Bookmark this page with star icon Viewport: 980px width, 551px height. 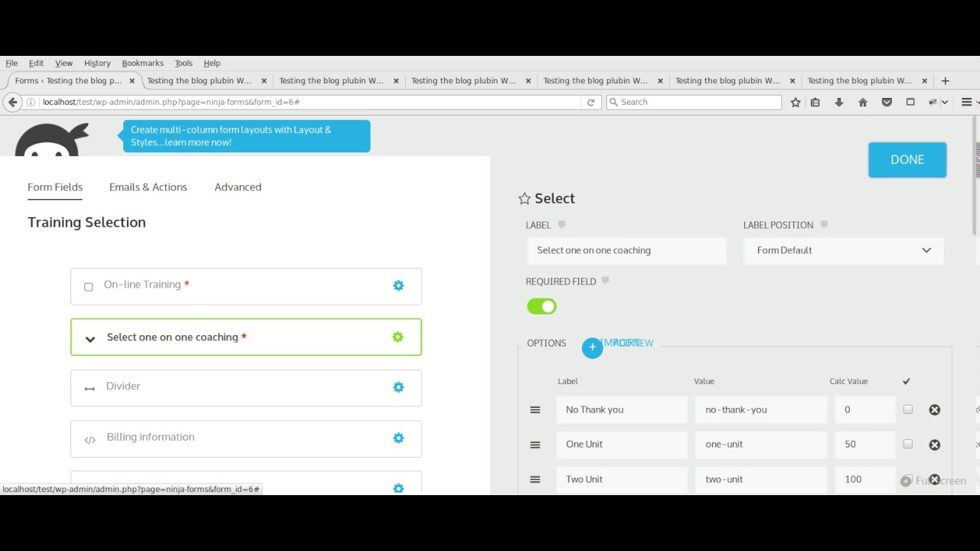tap(795, 102)
